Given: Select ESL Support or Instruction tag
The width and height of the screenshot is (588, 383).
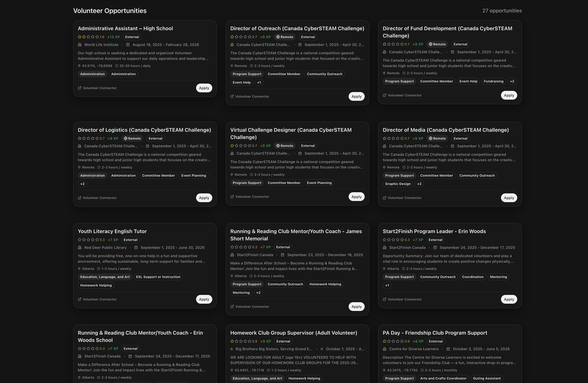Looking at the screenshot, I should (x=158, y=277).
